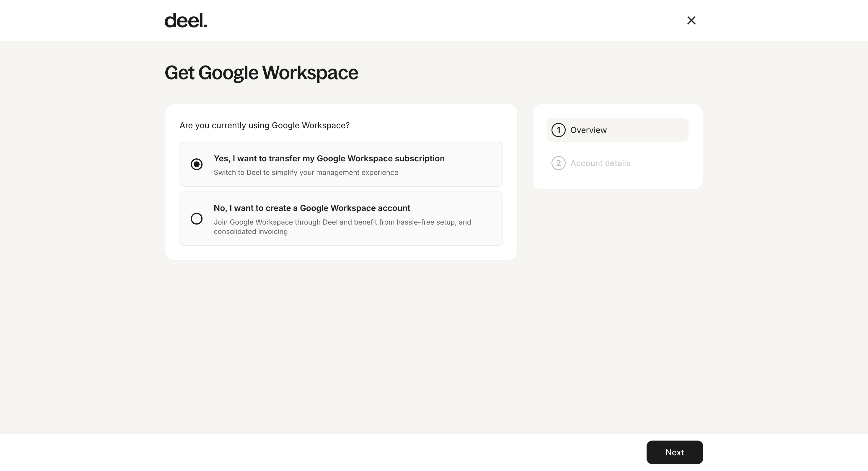Go to the Account details step

pyautogui.click(x=617, y=163)
